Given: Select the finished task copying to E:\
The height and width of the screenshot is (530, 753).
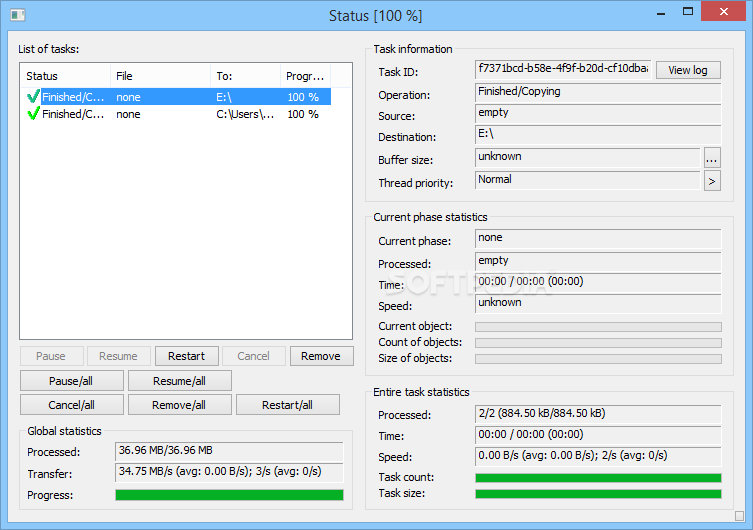Looking at the screenshot, I should 176,96.
